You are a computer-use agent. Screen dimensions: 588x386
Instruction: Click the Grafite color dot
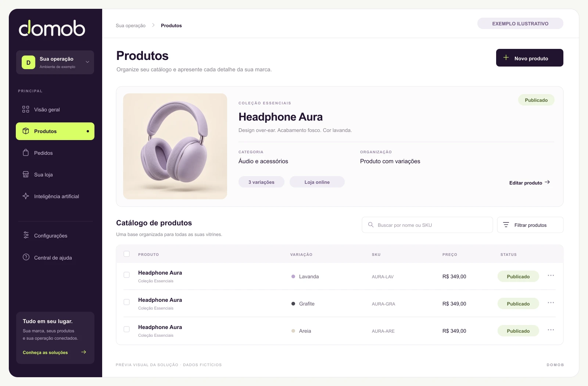click(x=293, y=304)
